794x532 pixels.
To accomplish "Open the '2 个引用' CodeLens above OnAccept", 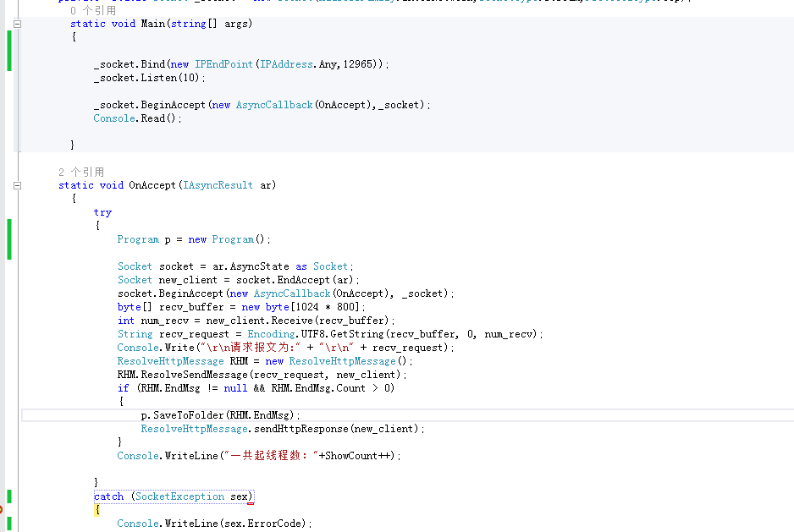I will [x=81, y=172].
